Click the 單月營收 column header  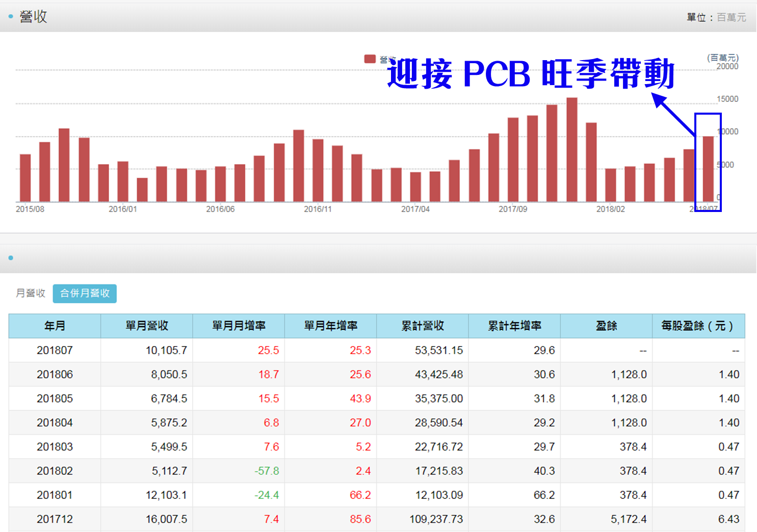coord(146,326)
